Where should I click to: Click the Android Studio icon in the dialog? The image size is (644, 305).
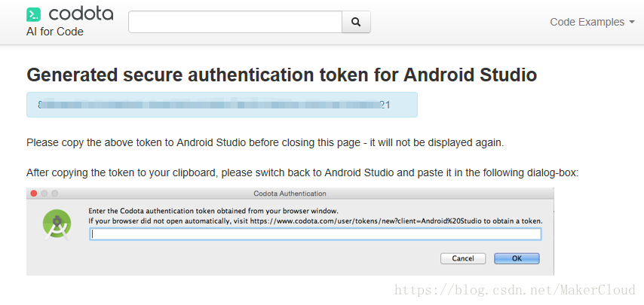click(x=57, y=225)
